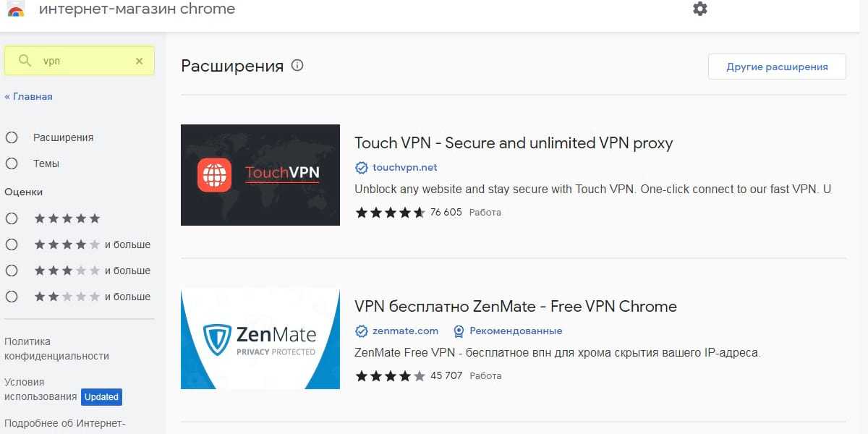868x434 pixels.
Task: Filter by five-star ratings only
Action: (x=12, y=218)
